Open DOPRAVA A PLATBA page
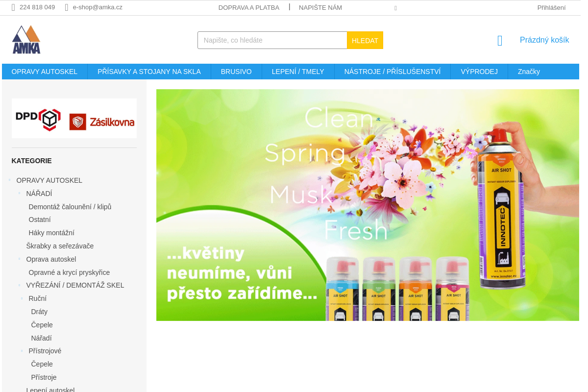Screen dimensions: 588x392 coord(249,7)
